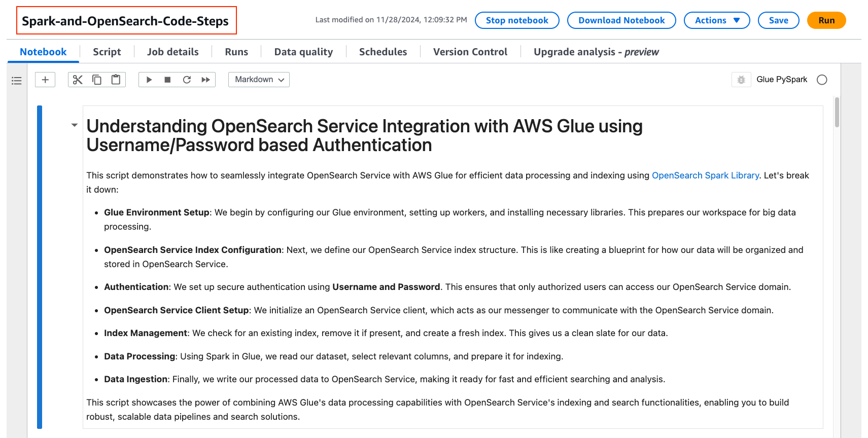Go to the Data quality tab

303,52
